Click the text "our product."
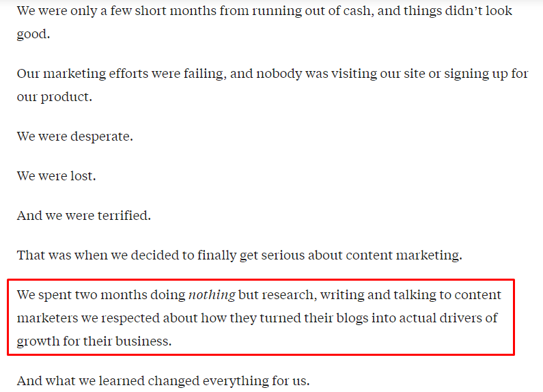543x392 pixels. pos(55,97)
